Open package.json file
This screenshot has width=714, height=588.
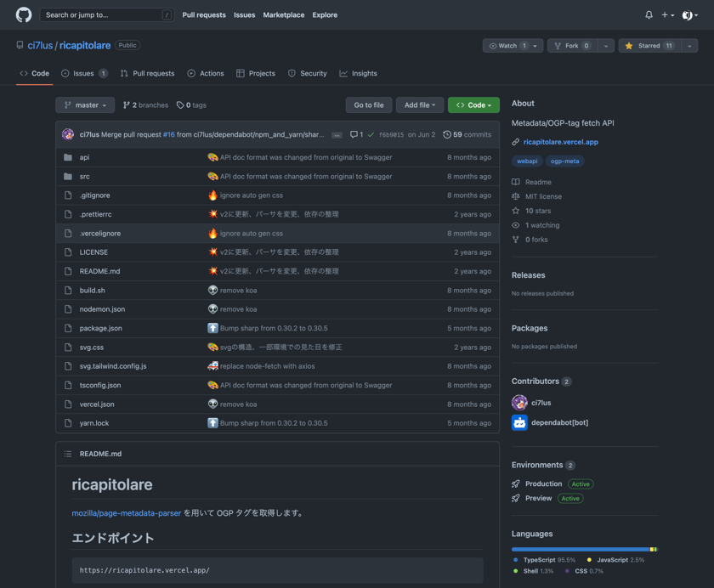coord(100,328)
